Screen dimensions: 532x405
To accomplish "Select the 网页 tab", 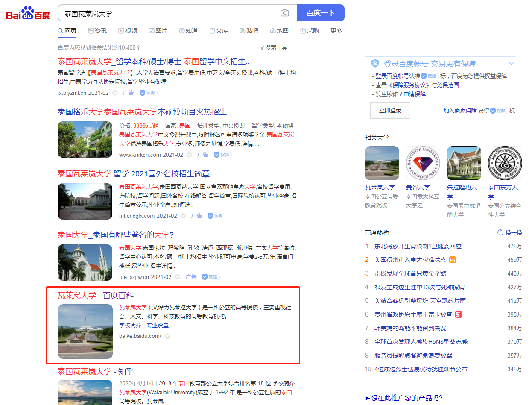I will (67, 31).
